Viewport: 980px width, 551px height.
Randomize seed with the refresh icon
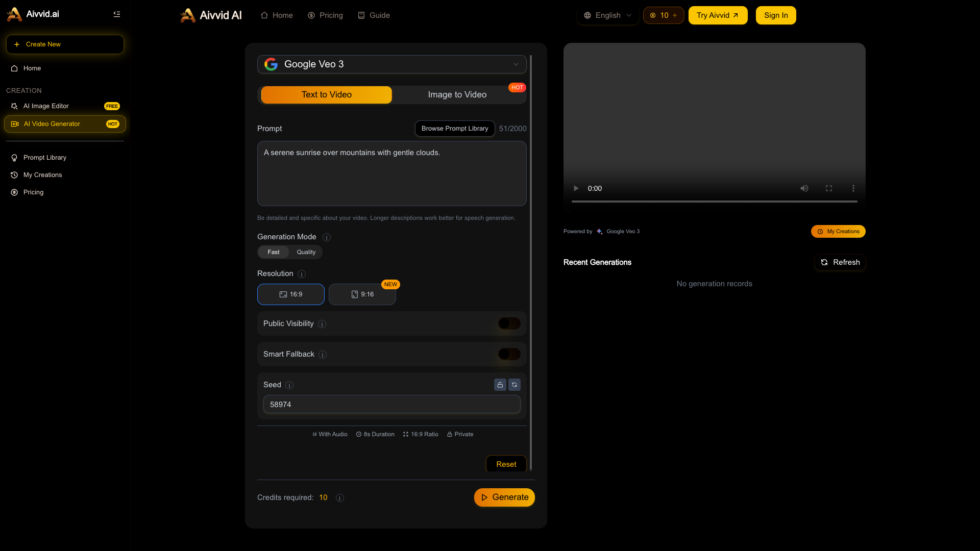click(x=514, y=385)
